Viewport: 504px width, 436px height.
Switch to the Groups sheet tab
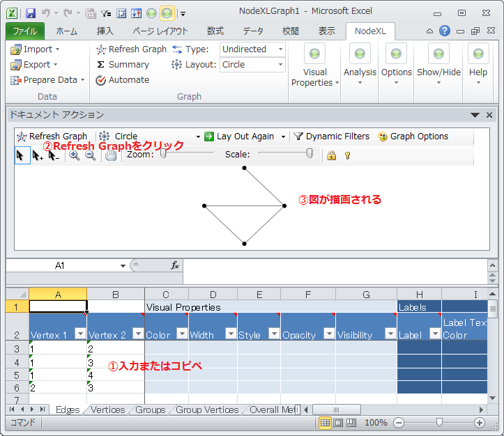pos(150,410)
